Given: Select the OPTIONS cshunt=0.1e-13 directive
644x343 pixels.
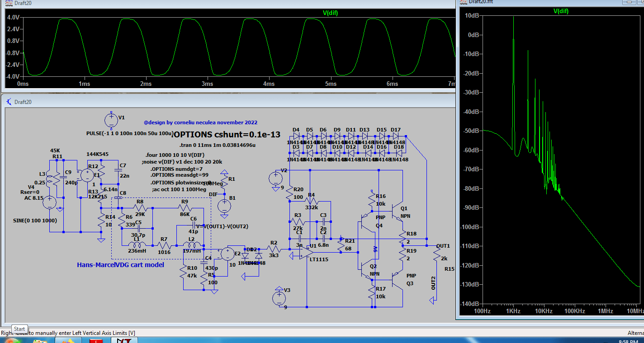Looking at the screenshot, I should (x=226, y=135).
